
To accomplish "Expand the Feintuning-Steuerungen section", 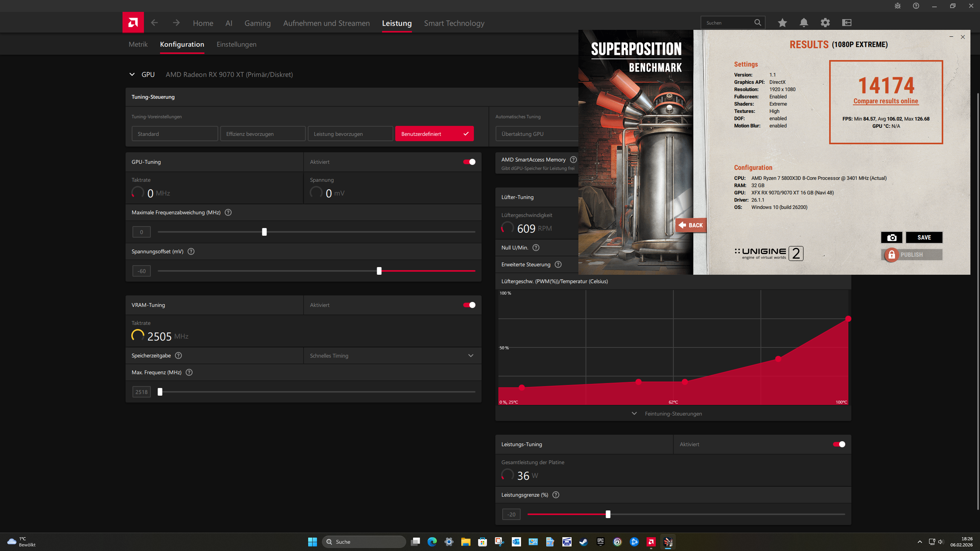I will tap(673, 414).
